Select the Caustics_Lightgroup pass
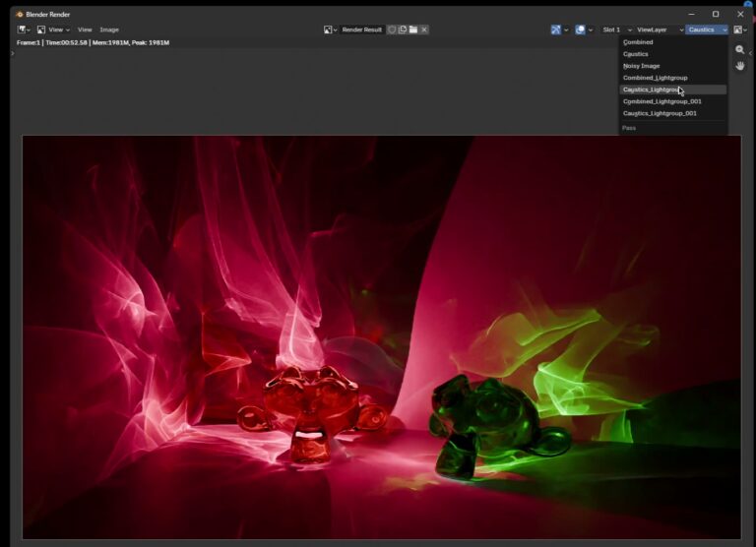Screen dimensions: 756x547 pos(673,90)
